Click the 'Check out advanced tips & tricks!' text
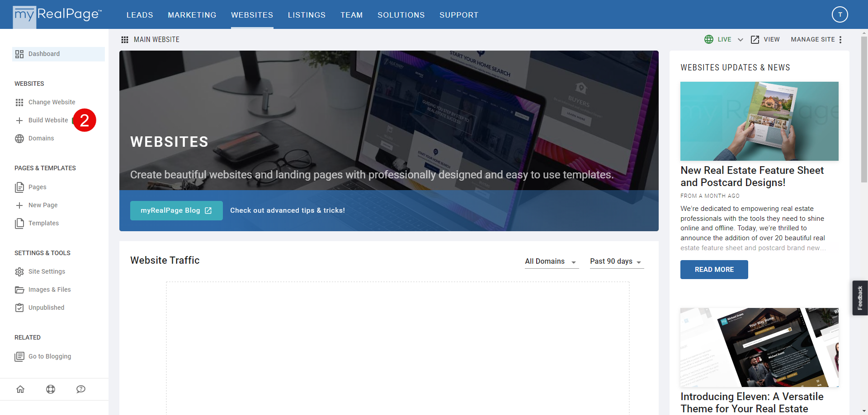Screen dimensions: 868x415 click(288, 210)
